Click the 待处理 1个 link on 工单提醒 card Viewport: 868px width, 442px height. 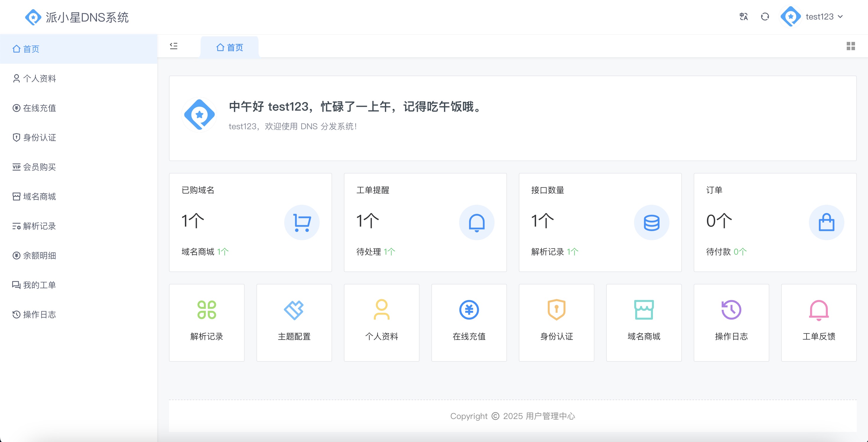376,252
